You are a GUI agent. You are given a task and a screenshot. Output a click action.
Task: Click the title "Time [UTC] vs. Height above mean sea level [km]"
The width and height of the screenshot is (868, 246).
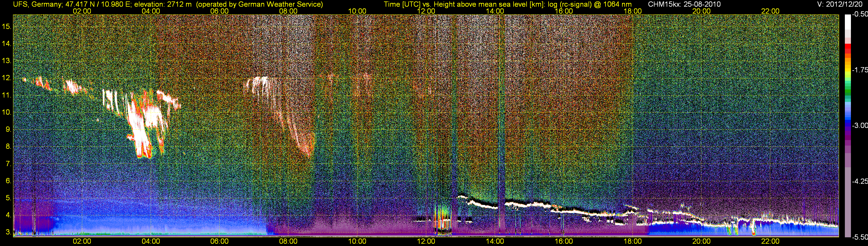pos(465,4)
